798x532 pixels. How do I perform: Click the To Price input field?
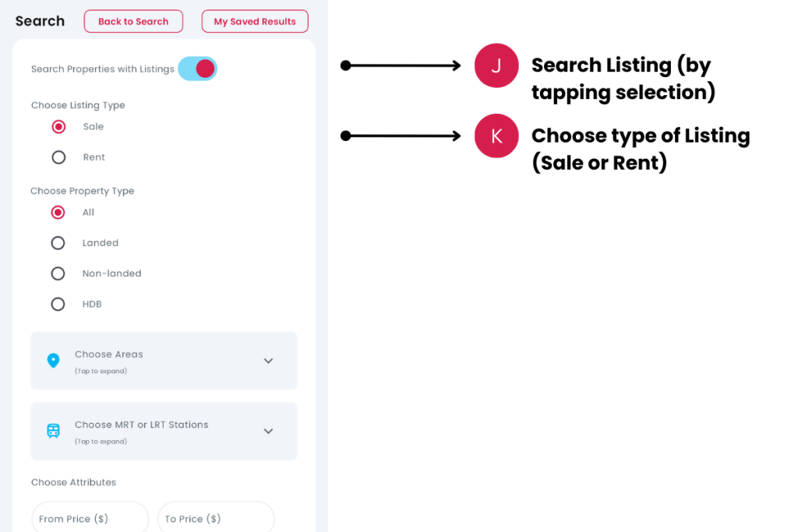point(215,518)
